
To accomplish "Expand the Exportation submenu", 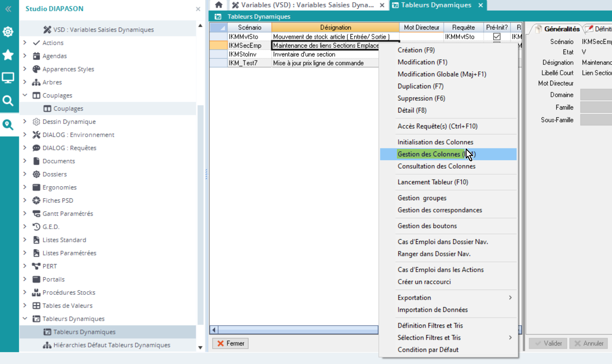I will point(510,298).
